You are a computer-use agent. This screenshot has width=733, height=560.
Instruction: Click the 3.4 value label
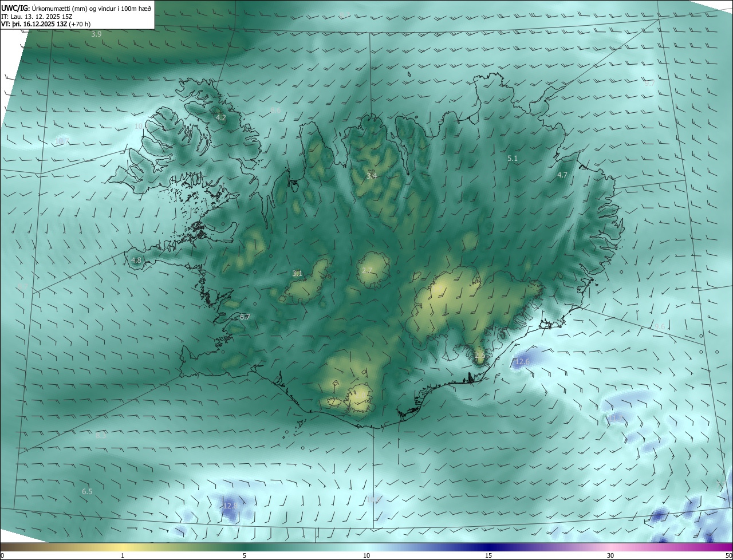[372, 176]
